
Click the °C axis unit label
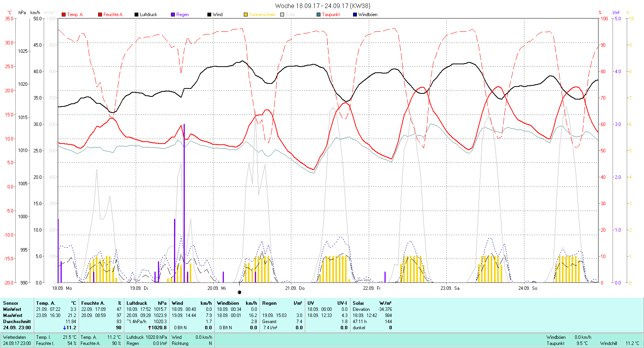10,13
